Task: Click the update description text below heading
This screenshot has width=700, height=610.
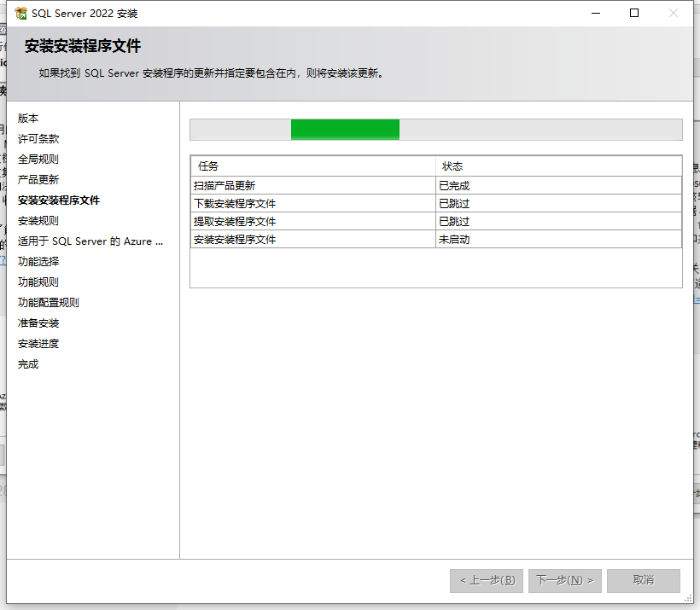Action: 211,73
